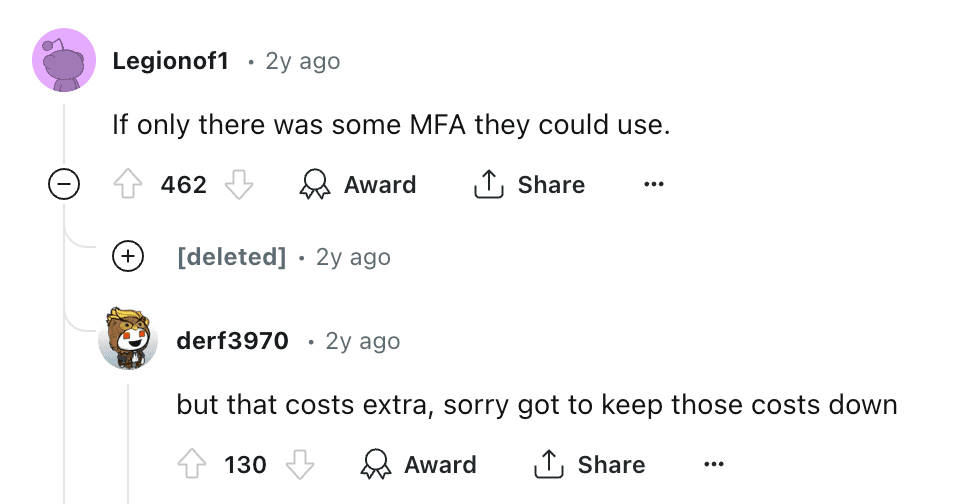The width and height of the screenshot is (980, 504).
Task: Expand the deleted comment
Action: tap(127, 257)
